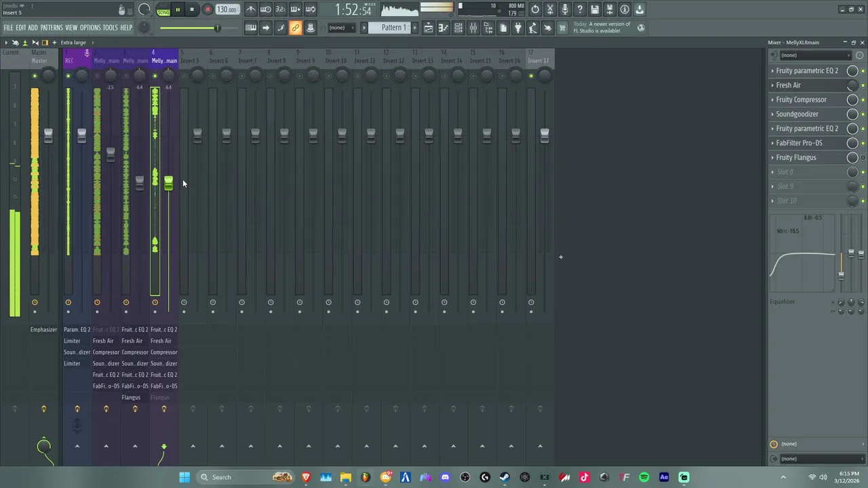Expand the FabFilter Pro-DS slot arrow
Image resolution: width=868 pixels, height=488 pixels.
pos(772,143)
